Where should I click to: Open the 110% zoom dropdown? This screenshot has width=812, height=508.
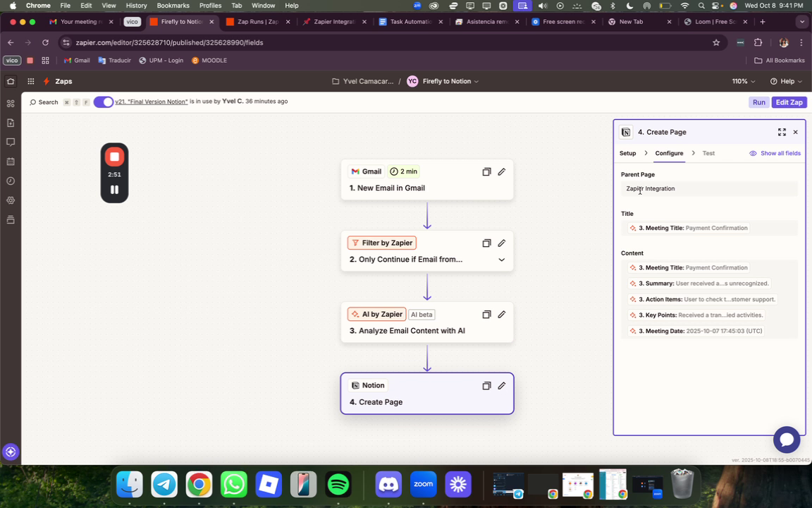(743, 81)
